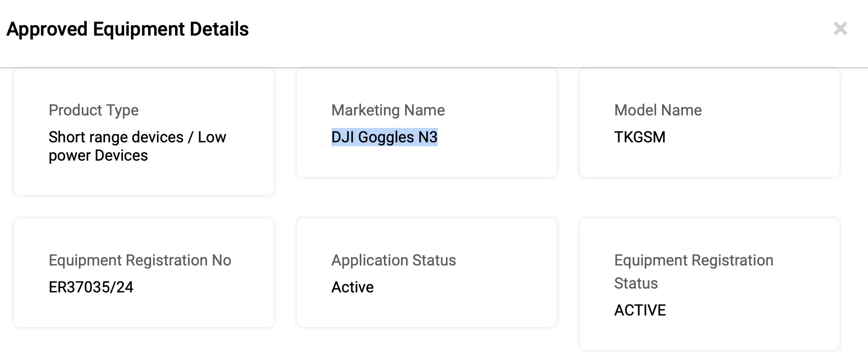Click the Equipment Registration Status label
868x353 pixels.
point(693,272)
